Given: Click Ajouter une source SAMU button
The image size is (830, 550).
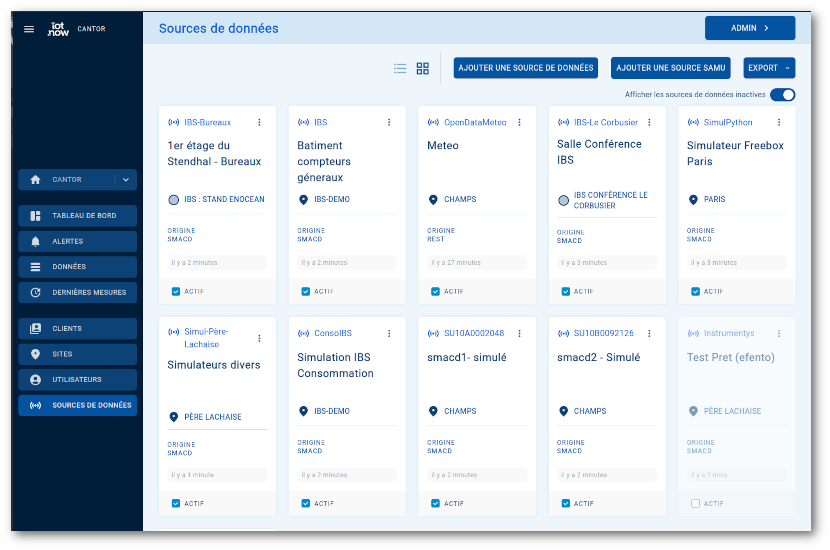Looking at the screenshot, I should [x=670, y=68].
